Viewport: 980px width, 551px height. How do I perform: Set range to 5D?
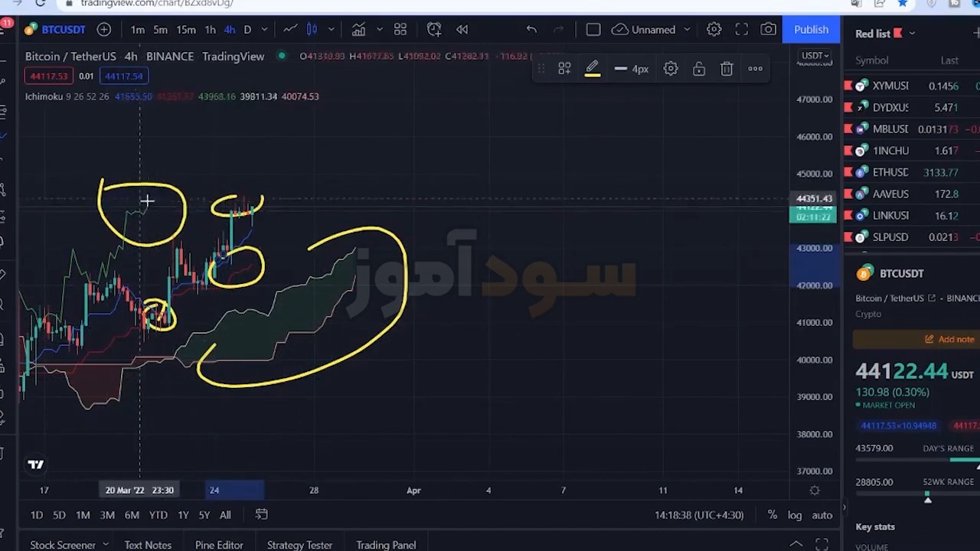[x=59, y=515]
